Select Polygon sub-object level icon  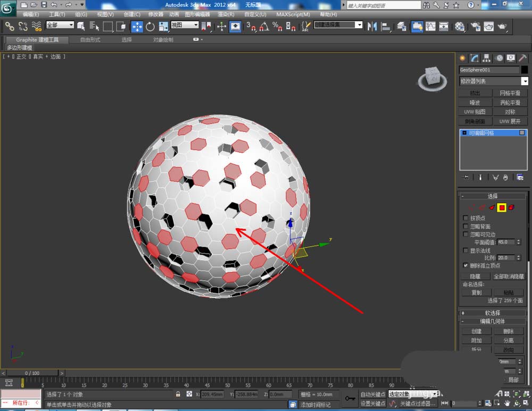click(x=501, y=207)
